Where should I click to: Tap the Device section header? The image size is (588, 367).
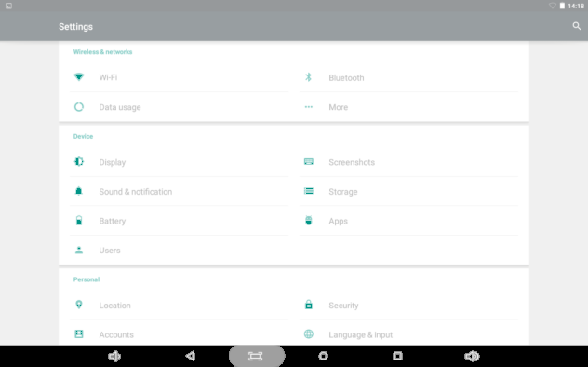coord(83,136)
